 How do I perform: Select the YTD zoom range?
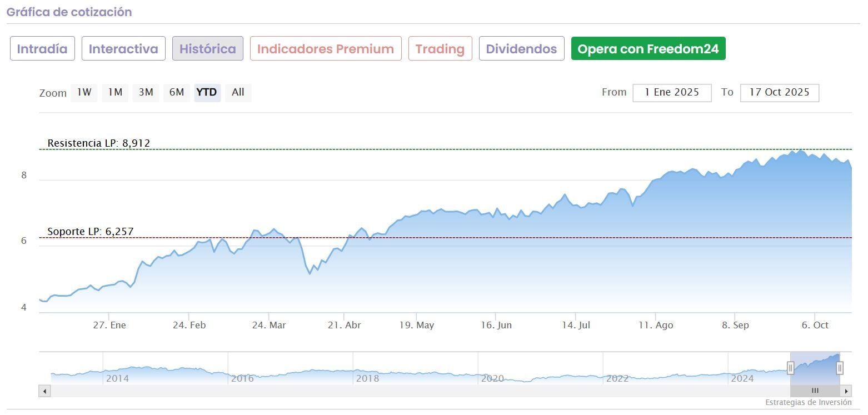pyautogui.click(x=207, y=93)
